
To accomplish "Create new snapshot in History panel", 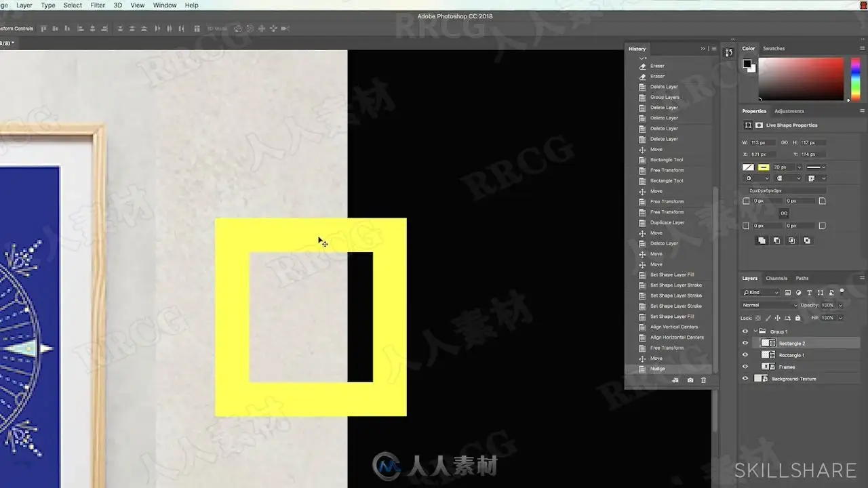I will [x=690, y=380].
